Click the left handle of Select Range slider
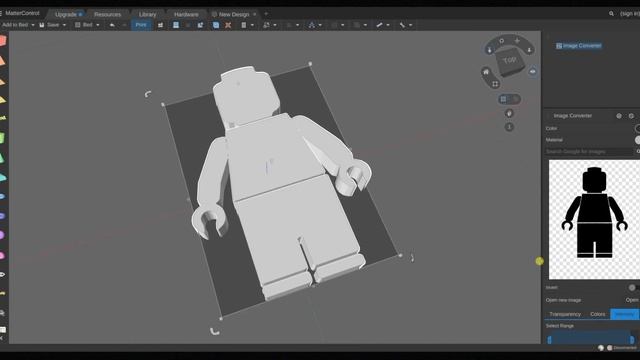This screenshot has width=640, height=360. click(x=550, y=340)
